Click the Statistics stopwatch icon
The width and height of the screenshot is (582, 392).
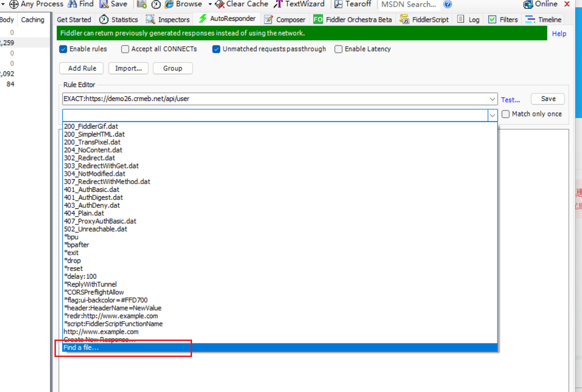pos(104,19)
